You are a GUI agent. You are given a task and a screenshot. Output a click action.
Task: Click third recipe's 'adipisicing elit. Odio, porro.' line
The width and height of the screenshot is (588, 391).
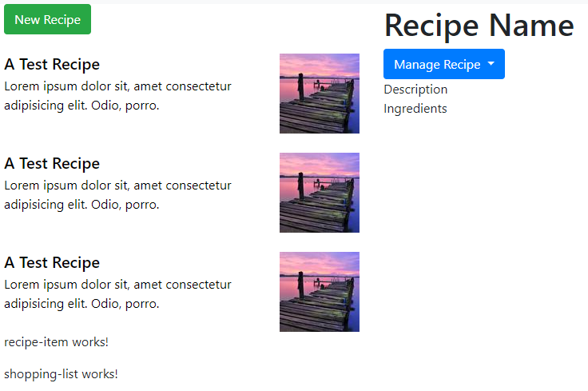[x=81, y=304]
